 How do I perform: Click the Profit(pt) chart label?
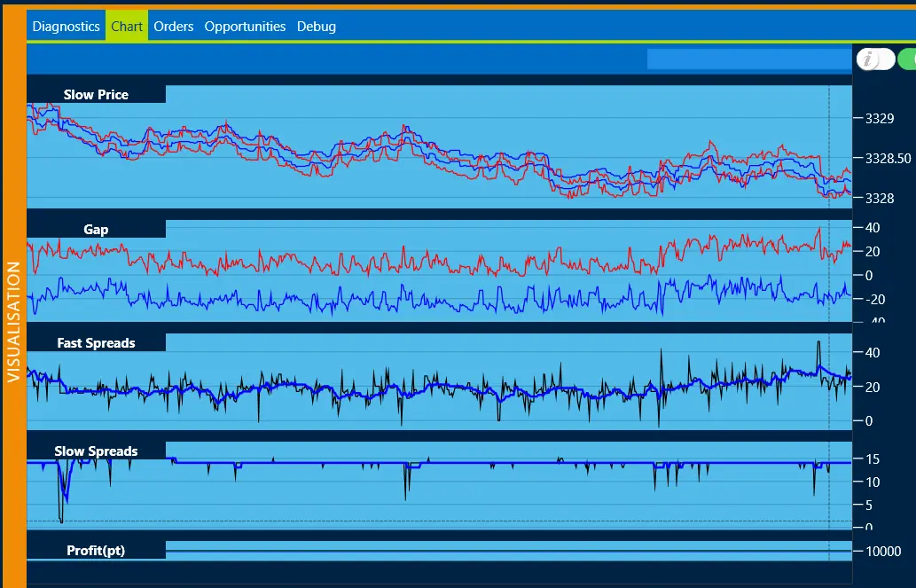[96, 551]
